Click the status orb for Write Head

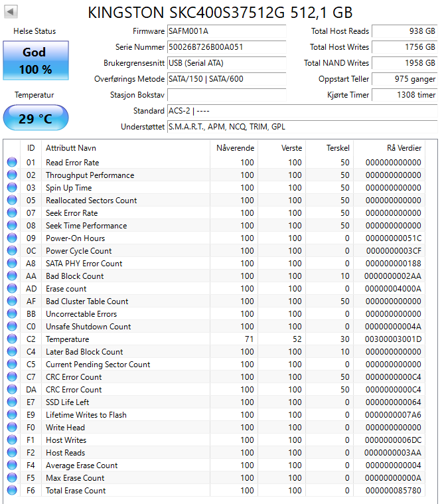pos(12,427)
